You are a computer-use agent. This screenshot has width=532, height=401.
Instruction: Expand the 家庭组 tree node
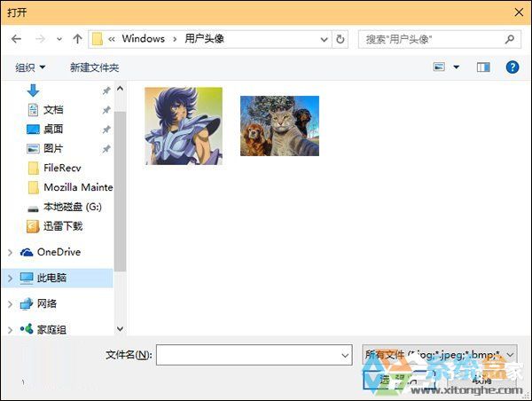[10, 330]
